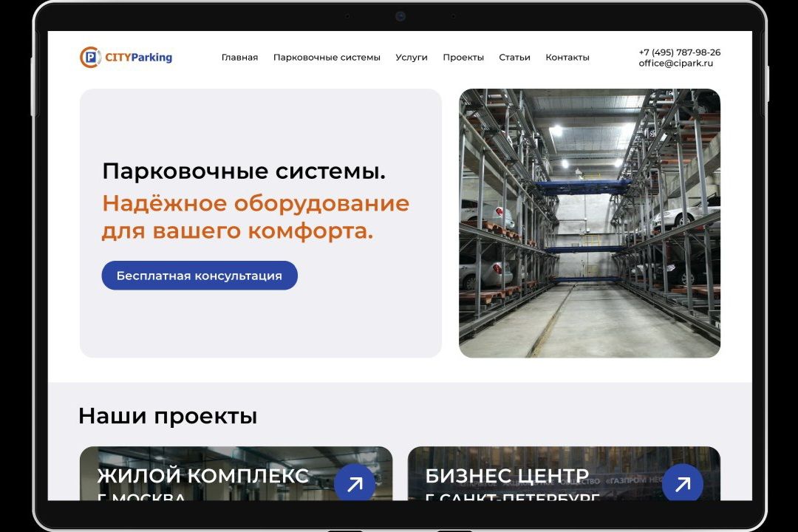Select Услуги in the top navigation
The width and height of the screenshot is (798, 532).
pos(412,58)
